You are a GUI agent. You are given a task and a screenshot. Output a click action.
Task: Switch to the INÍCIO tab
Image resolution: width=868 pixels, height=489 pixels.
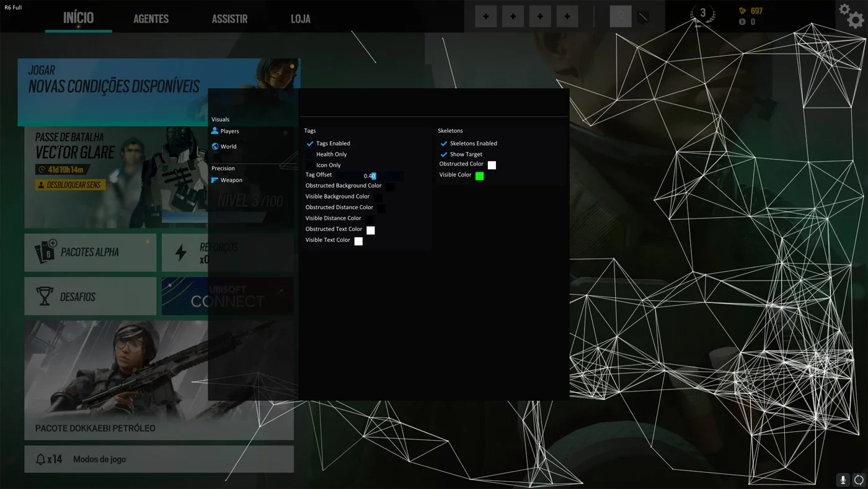79,18
